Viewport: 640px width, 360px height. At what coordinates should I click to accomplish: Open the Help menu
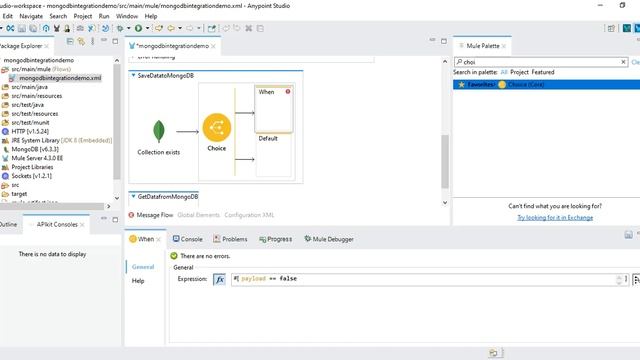coord(151,16)
